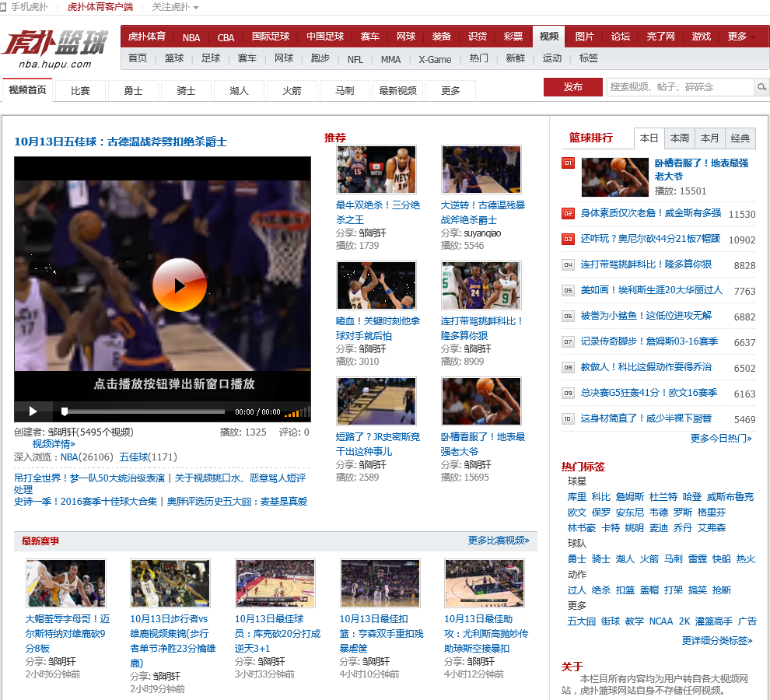Select the 骑士 team tag in 热门标签
Viewport: 770px width, 700px height.
[x=600, y=559]
